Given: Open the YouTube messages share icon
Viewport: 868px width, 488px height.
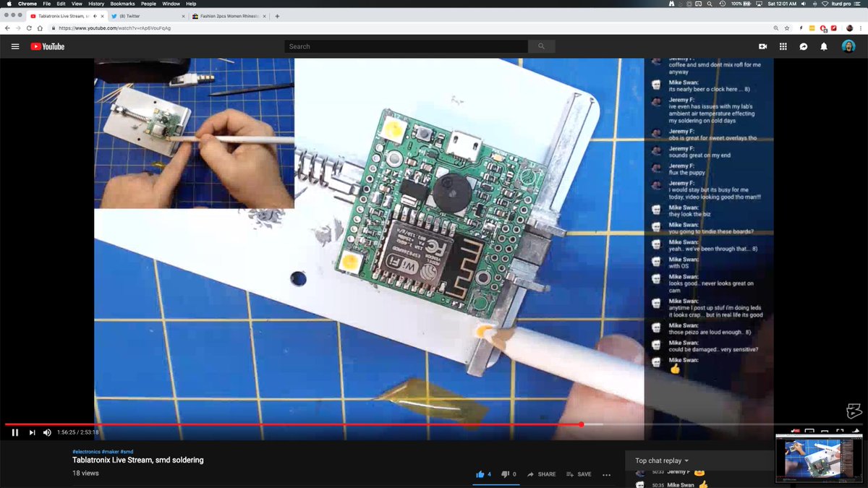Looking at the screenshot, I should [803, 46].
